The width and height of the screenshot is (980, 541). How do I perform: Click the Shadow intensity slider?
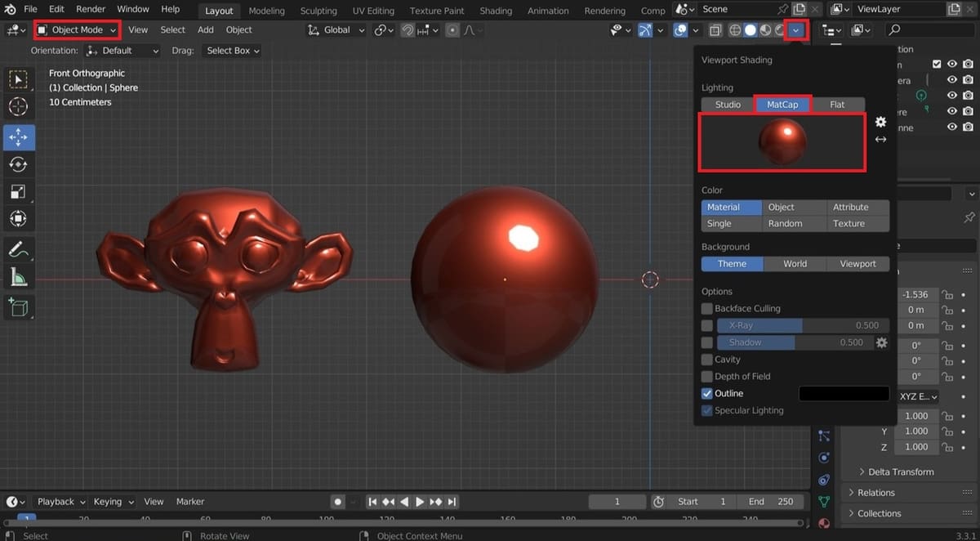[795, 342]
